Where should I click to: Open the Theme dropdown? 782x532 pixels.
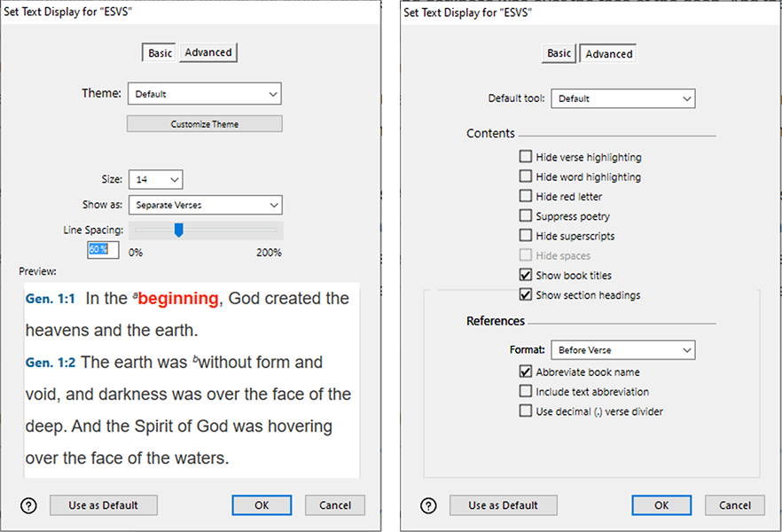coord(204,94)
